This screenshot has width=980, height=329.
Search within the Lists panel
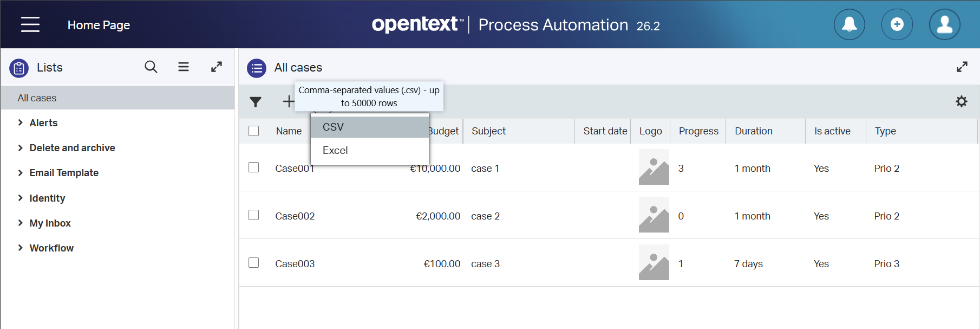click(x=151, y=67)
